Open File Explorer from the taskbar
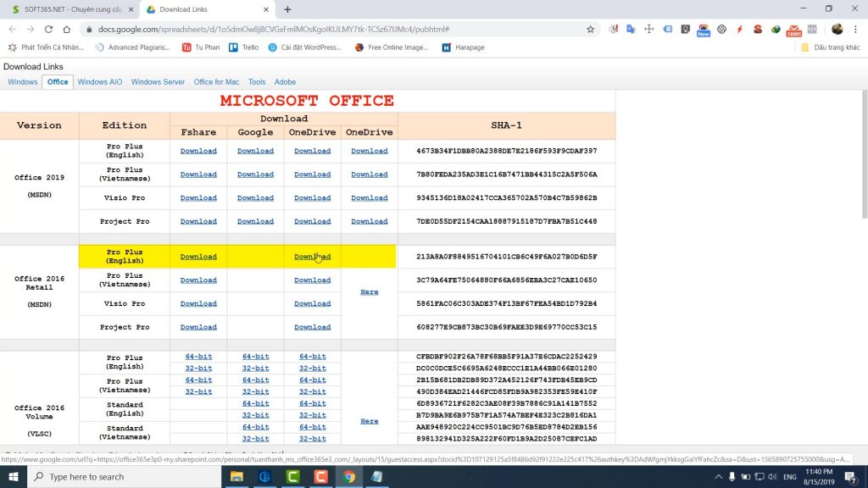 (x=236, y=476)
